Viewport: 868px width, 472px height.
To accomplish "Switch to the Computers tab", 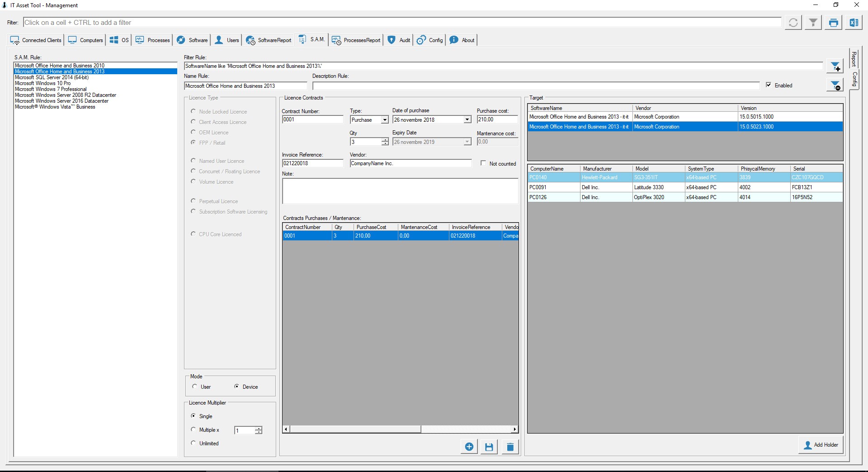I will (x=85, y=40).
